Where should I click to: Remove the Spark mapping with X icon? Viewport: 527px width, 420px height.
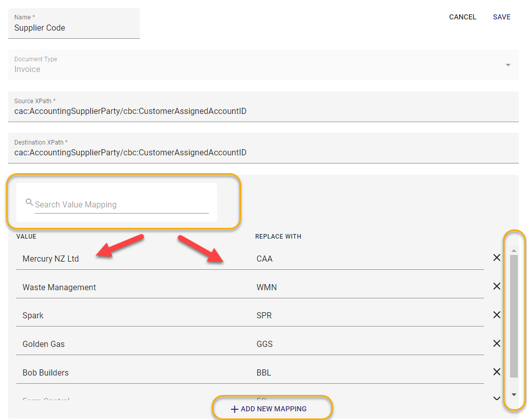point(496,315)
